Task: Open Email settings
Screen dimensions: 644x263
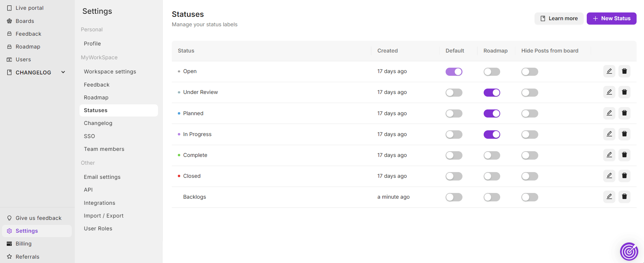Action: [102, 177]
